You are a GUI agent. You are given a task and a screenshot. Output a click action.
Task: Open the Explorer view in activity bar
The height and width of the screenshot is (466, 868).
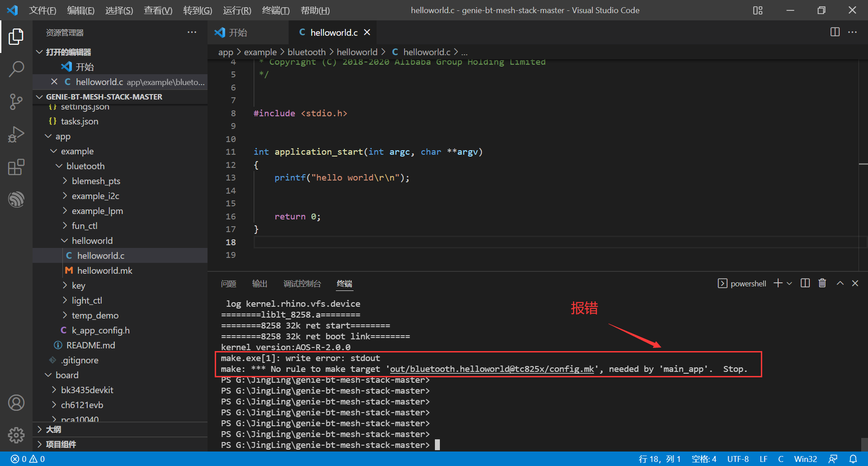pos(16,37)
